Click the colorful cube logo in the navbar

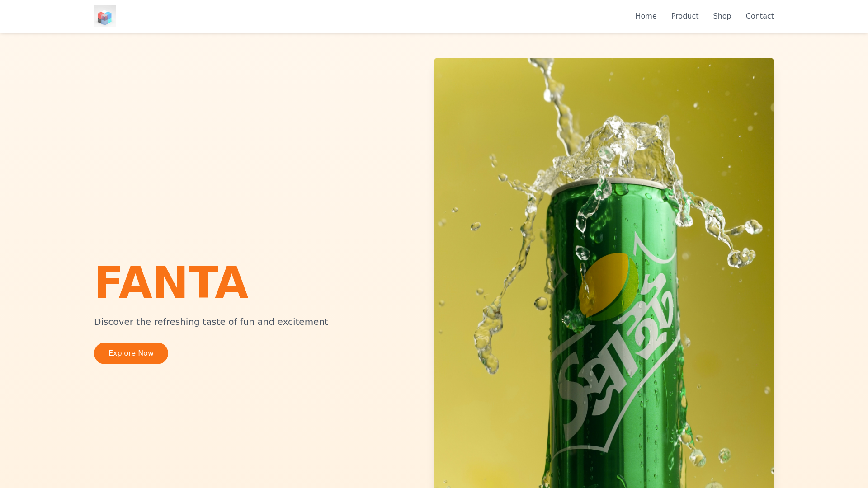(x=105, y=16)
